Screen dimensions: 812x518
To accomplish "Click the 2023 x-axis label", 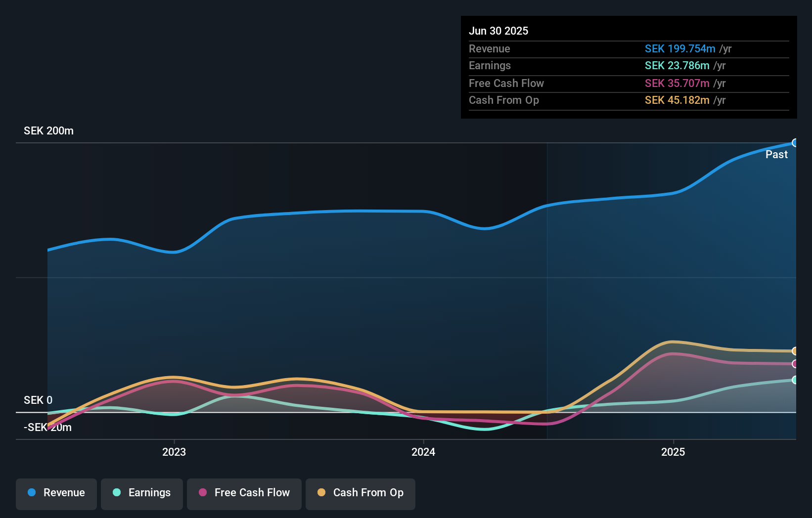I will coord(174,452).
